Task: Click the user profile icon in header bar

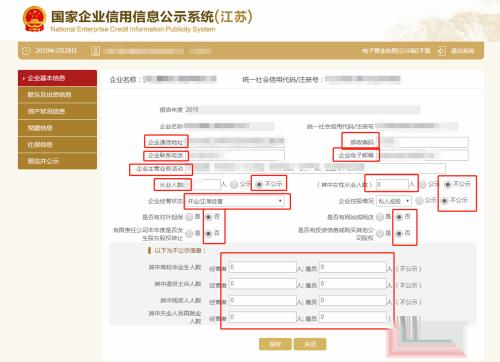Action: (95, 51)
